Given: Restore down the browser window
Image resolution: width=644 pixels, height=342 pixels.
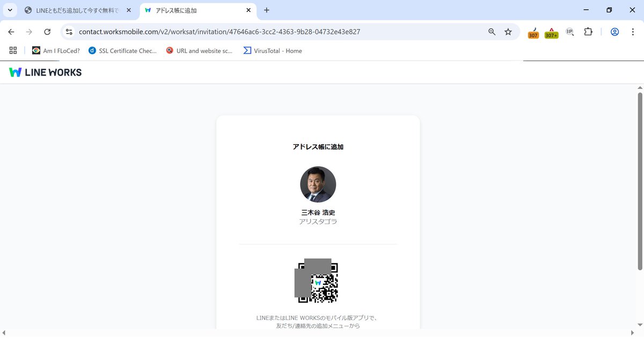Looking at the screenshot, I should [x=609, y=10].
